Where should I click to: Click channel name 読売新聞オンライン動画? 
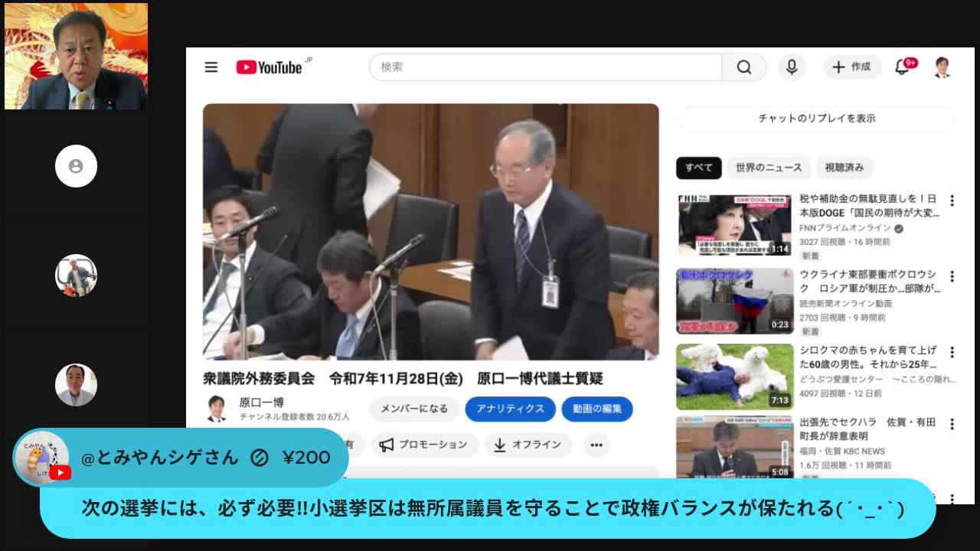[846, 304]
